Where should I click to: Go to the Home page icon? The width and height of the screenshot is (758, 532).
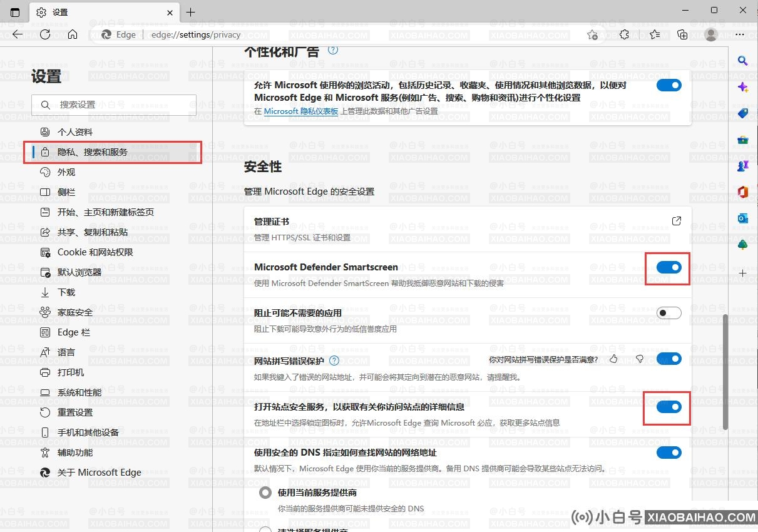[x=73, y=34]
